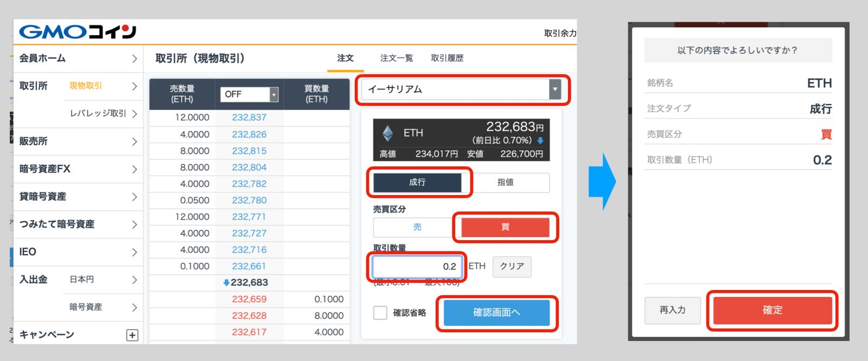Select the 成行 market order type

[x=417, y=183]
